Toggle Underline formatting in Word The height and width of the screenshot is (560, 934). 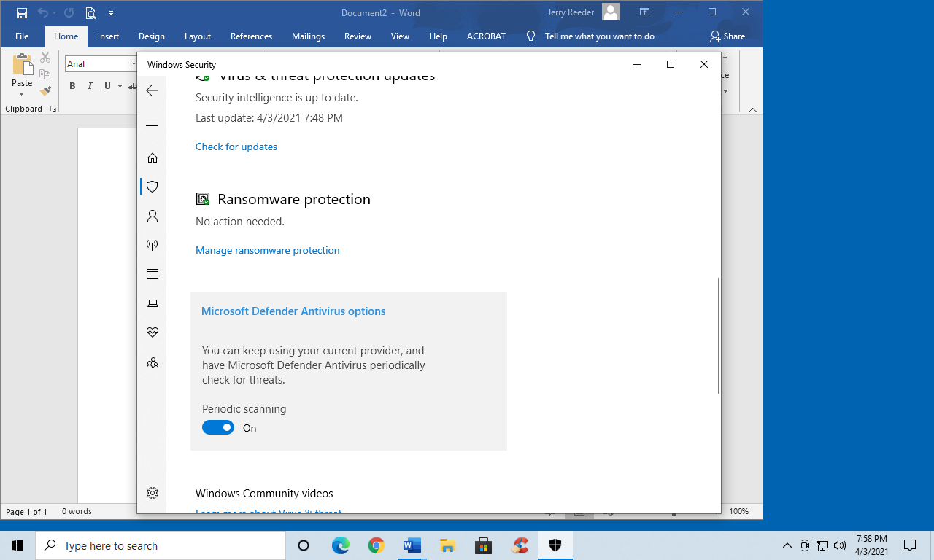tap(107, 86)
